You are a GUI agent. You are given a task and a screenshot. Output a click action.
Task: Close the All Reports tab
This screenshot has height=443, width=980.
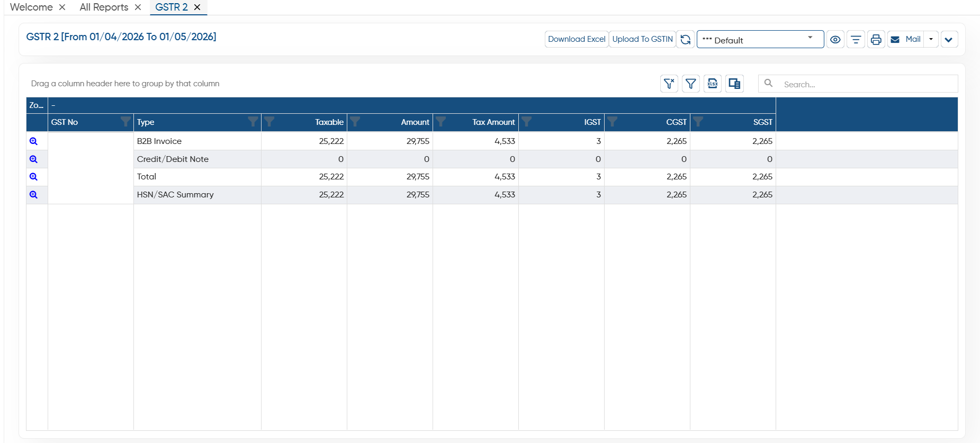click(x=138, y=7)
